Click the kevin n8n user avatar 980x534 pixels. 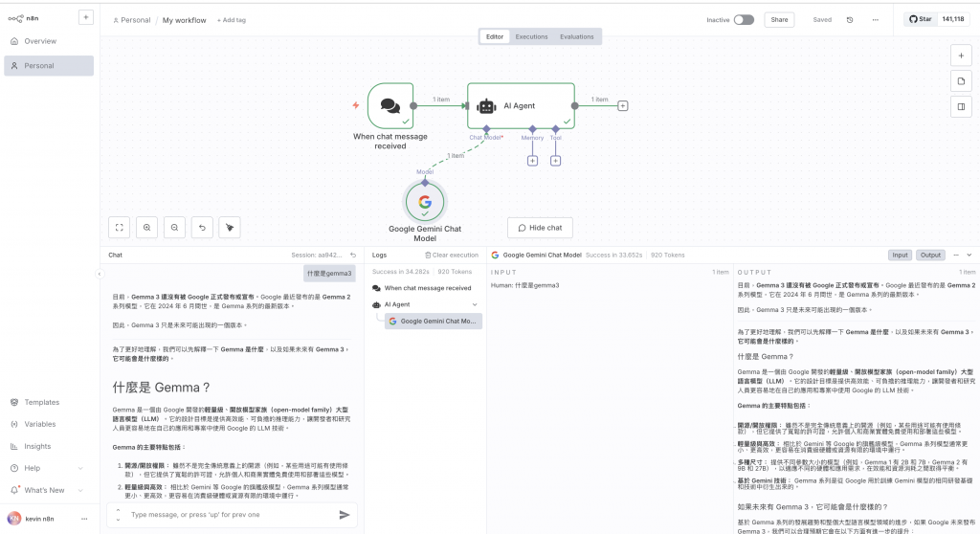(x=13, y=519)
